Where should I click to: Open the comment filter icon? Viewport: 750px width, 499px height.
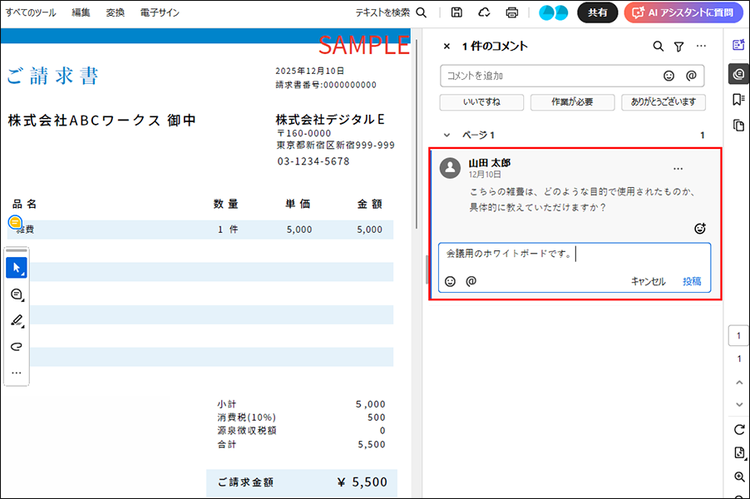click(679, 46)
